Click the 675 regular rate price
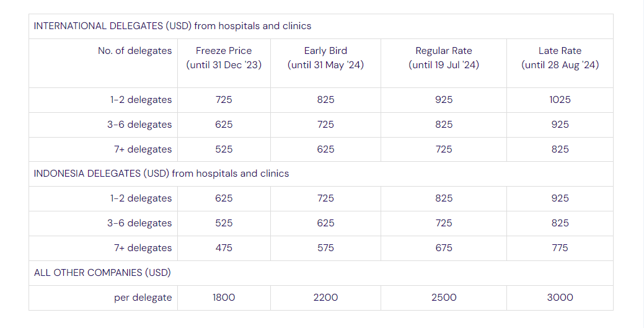Screen dimensions: 644x328 click(x=444, y=248)
